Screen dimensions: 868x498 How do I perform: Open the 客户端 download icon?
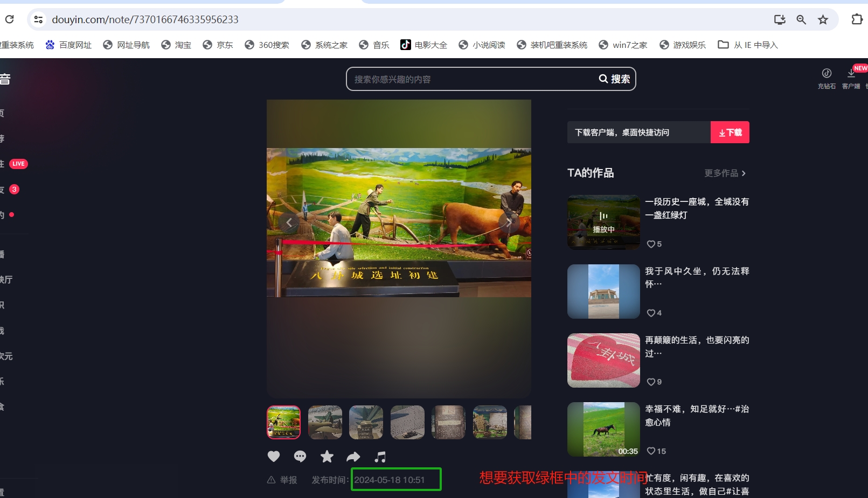tap(851, 78)
